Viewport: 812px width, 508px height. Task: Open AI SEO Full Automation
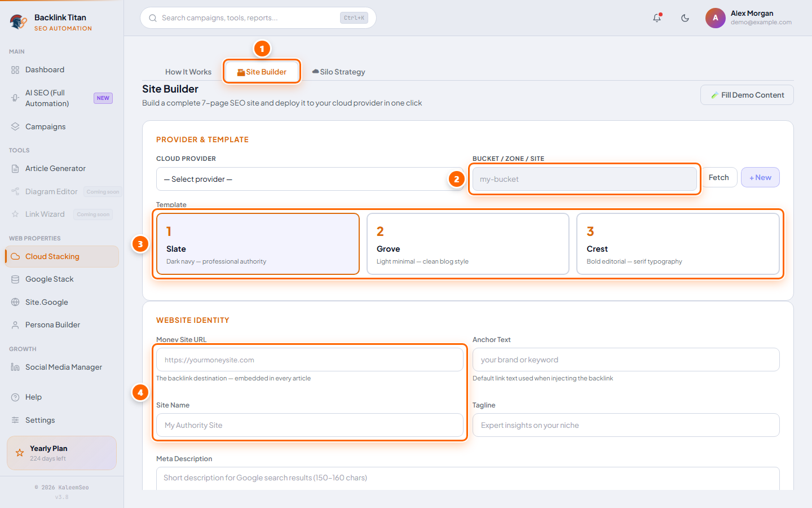[61, 98]
